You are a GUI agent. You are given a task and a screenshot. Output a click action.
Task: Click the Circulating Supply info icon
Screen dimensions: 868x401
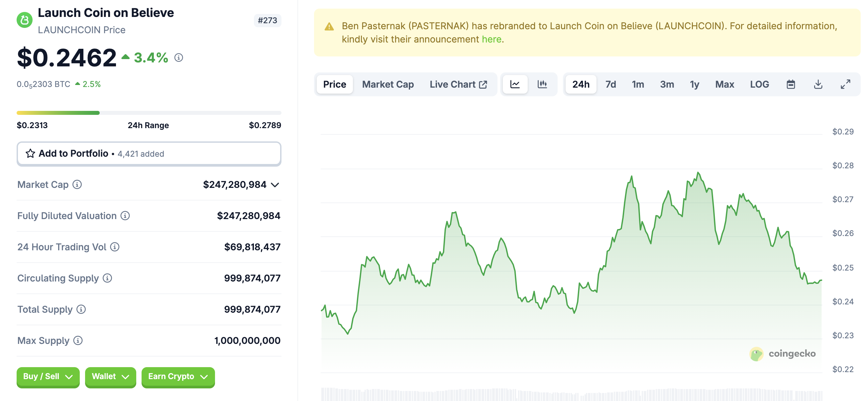[107, 279]
